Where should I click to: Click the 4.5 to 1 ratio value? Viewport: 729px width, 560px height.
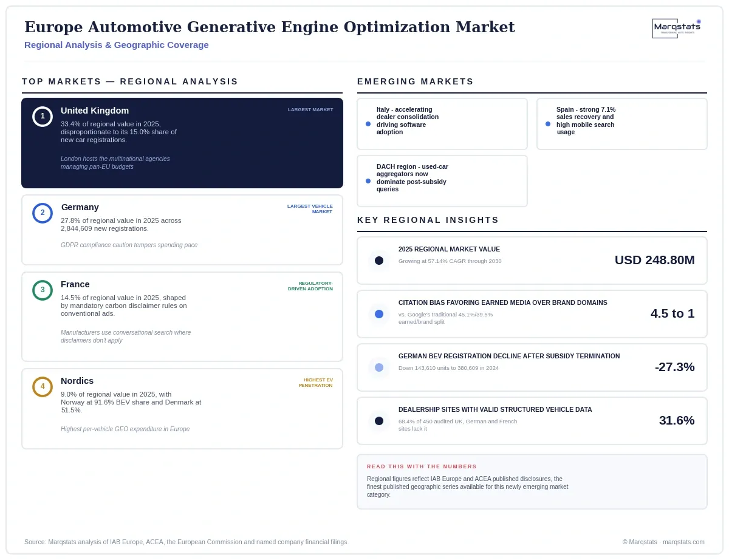(673, 314)
